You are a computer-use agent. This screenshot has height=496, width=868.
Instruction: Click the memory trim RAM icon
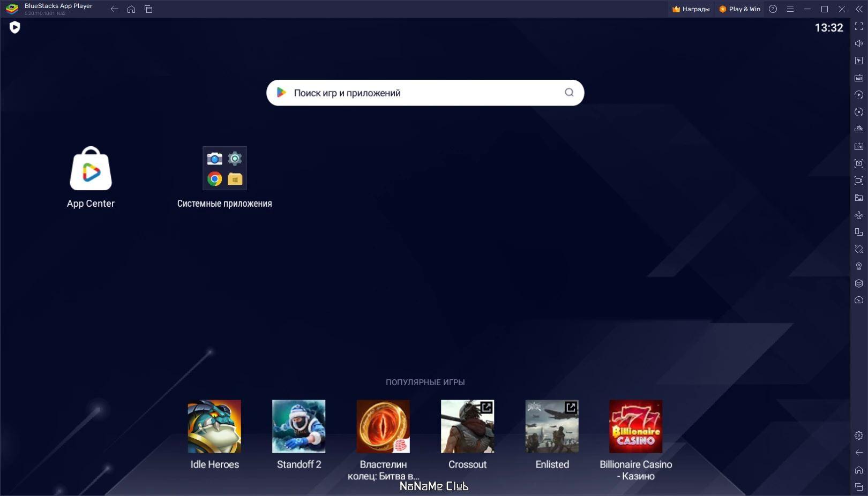859,129
